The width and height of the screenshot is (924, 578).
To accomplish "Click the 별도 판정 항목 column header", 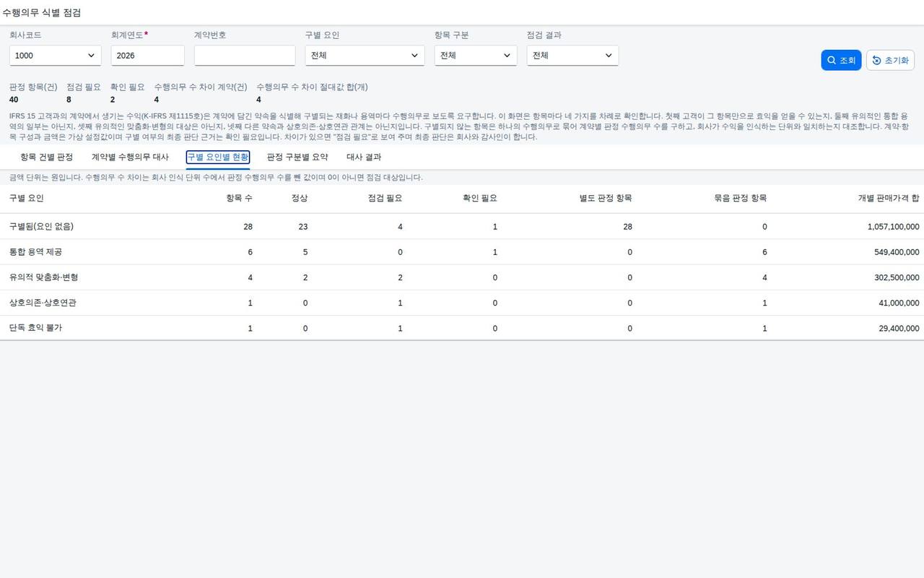I will (x=606, y=198).
